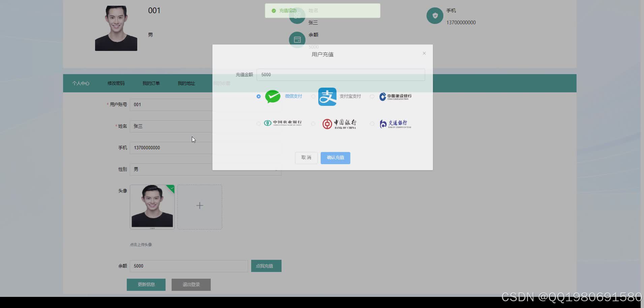The image size is (644, 308).
Task: Click the balance card icon above 余额
Action: pyautogui.click(x=297, y=39)
